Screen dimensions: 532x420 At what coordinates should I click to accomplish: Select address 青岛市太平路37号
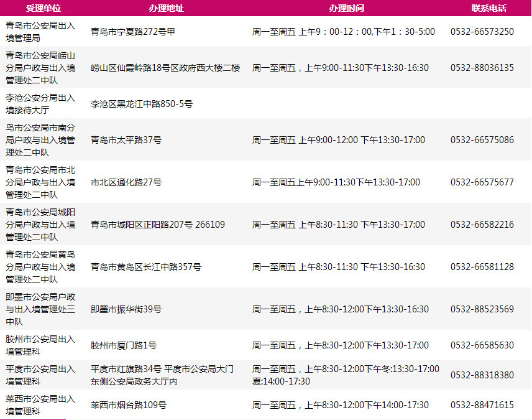(126, 139)
